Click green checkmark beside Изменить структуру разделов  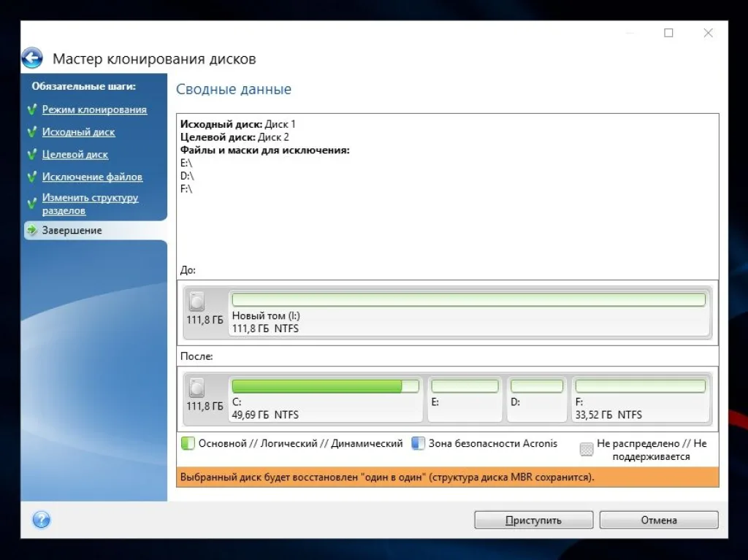point(32,204)
